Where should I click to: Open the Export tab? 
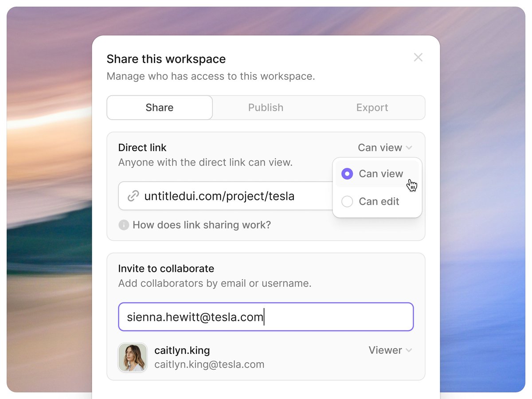pyautogui.click(x=372, y=108)
